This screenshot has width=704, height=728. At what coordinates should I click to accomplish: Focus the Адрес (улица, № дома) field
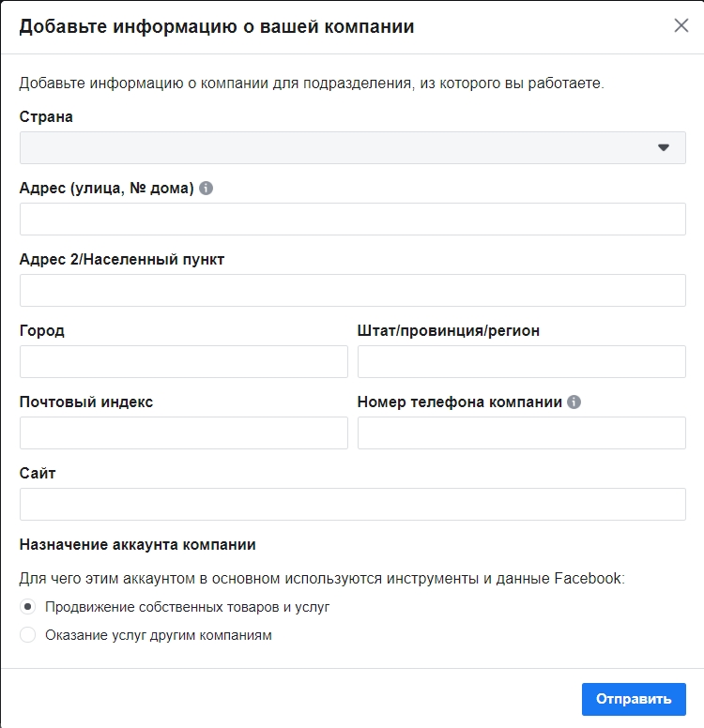353,219
